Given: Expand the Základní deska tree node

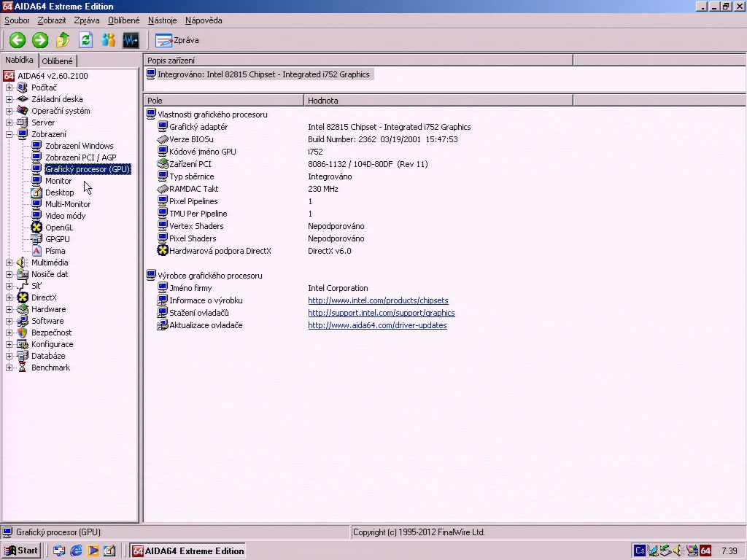Looking at the screenshot, I should tap(9, 99).
